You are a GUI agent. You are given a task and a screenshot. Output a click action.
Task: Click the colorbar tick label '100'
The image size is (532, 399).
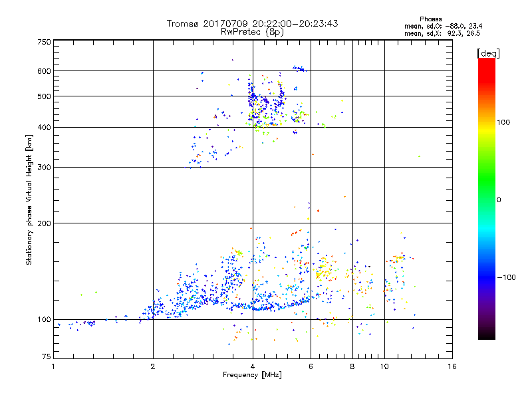(x=503, y=122)
